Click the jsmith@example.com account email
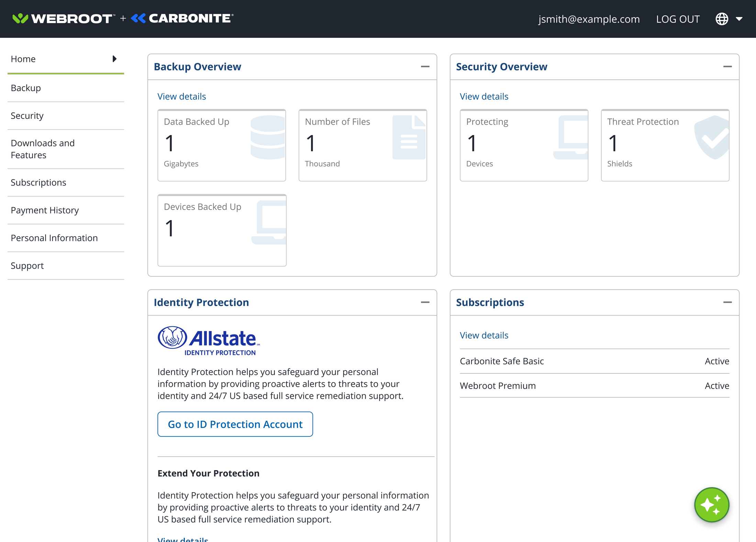756x542 pixels. 589,19
